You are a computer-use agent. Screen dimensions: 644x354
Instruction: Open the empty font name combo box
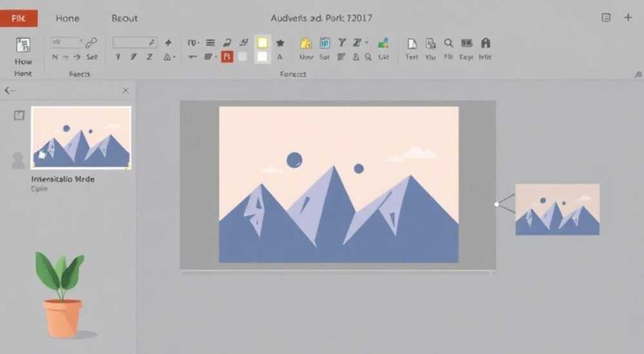coord(135,42)
